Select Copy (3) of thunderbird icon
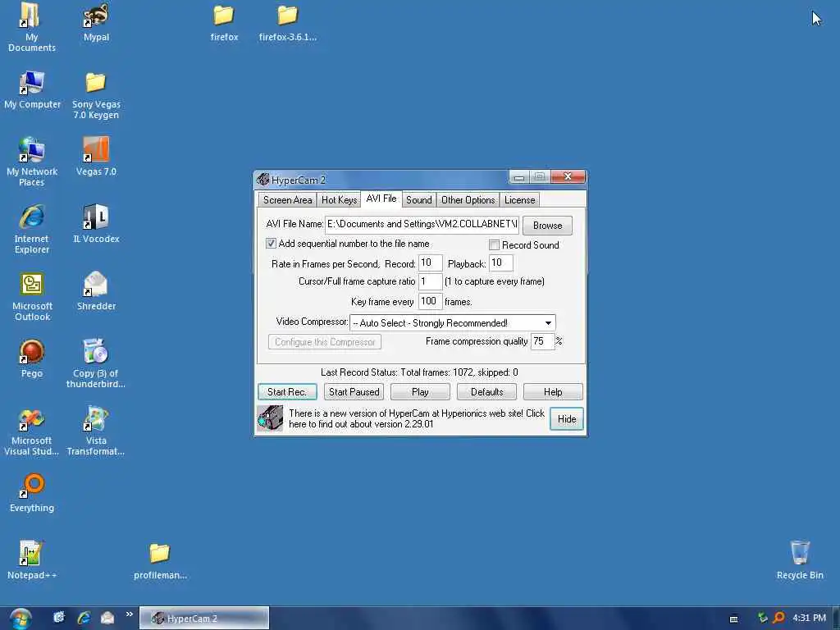Image resolution: width=840 pixels, height=630 pixels. (96, 364)
